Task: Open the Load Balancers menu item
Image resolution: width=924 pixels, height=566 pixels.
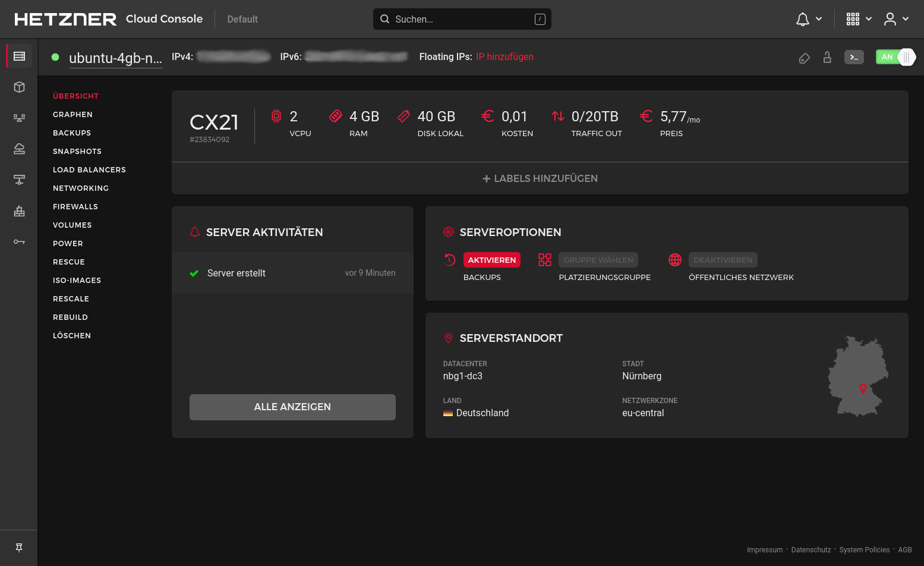Action: [89, 169]
